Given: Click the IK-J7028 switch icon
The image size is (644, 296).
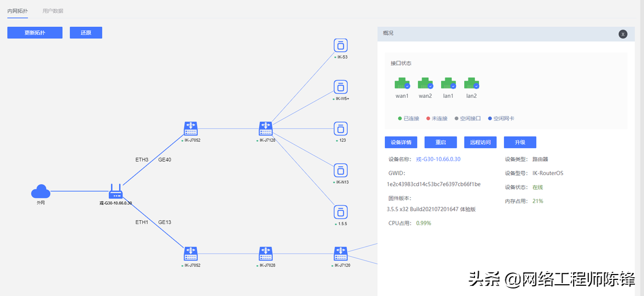Looking at the screenshot, I should point(266,254).
